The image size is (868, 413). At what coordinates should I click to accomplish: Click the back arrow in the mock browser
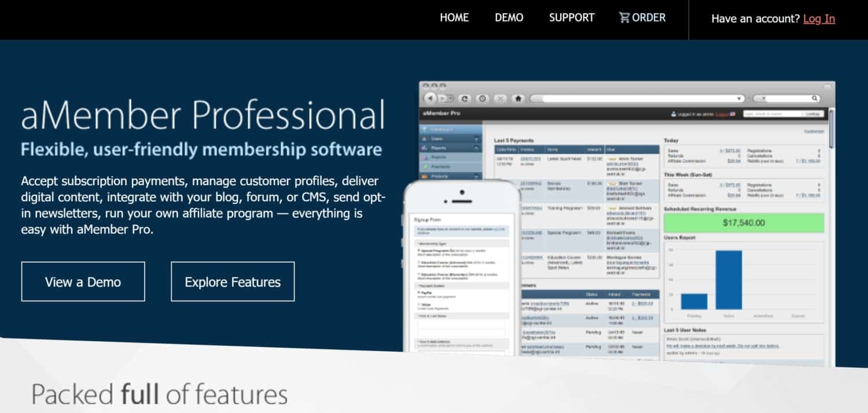431,98
